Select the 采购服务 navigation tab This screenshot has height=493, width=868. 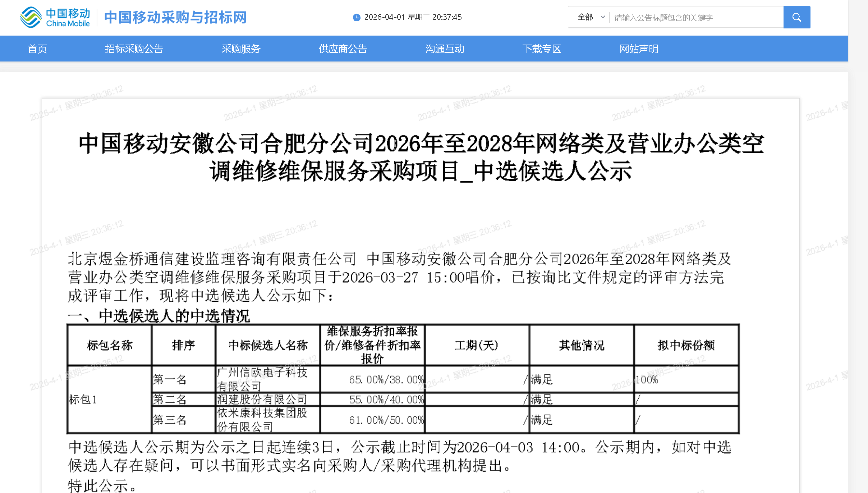241,49
